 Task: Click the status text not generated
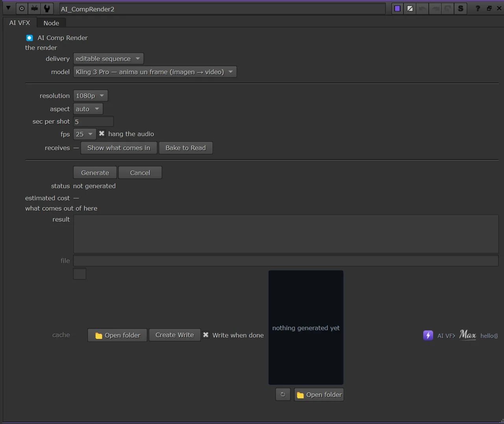(94, 186)
